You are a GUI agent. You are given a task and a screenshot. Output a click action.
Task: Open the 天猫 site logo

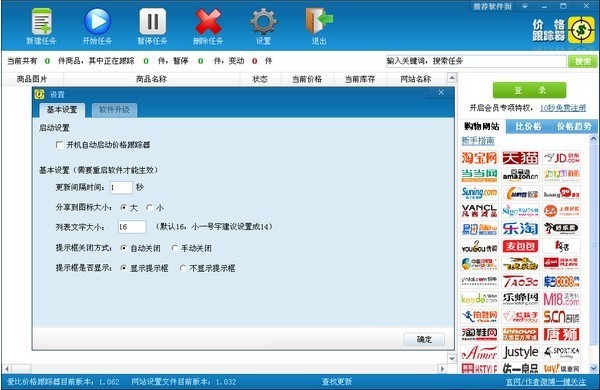tap(520, 158)
